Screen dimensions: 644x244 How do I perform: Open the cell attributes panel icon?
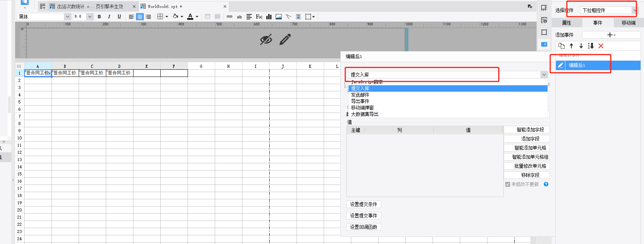544,8
